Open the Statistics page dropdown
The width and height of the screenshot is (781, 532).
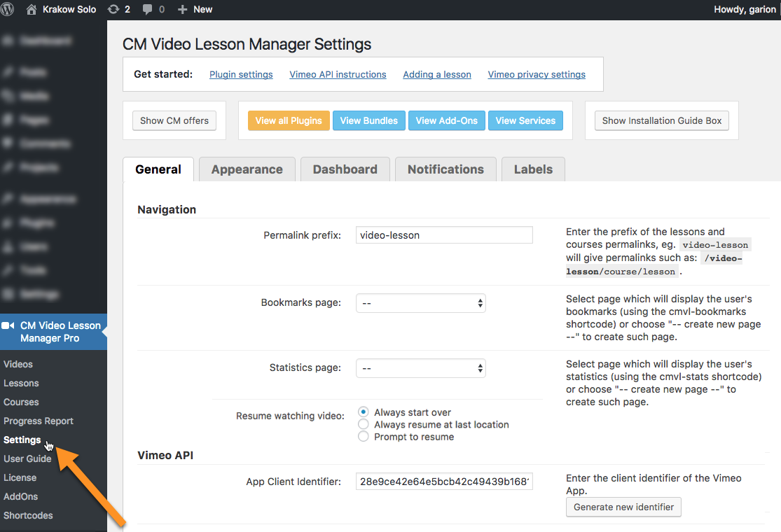point(421,368)
